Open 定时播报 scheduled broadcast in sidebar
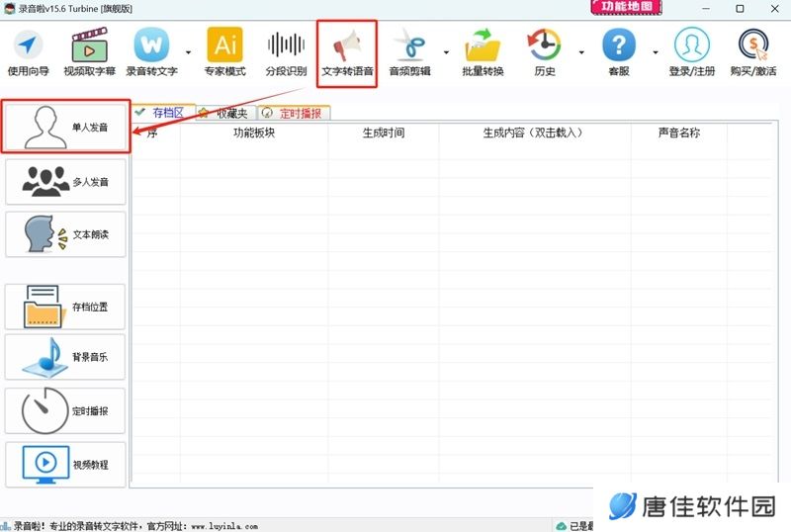The width and height of the screenshot is (791, 532). pyautogui.click(x=65, y=410)
